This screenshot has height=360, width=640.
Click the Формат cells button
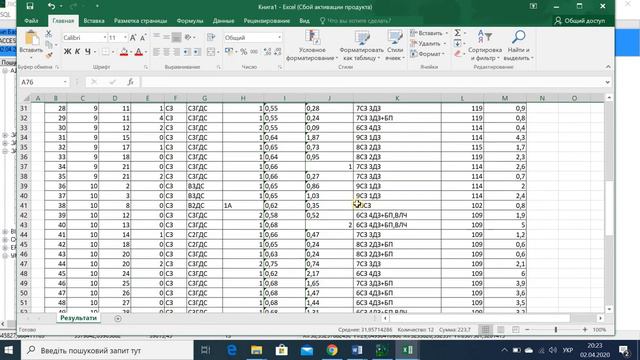tap(428, 54)
